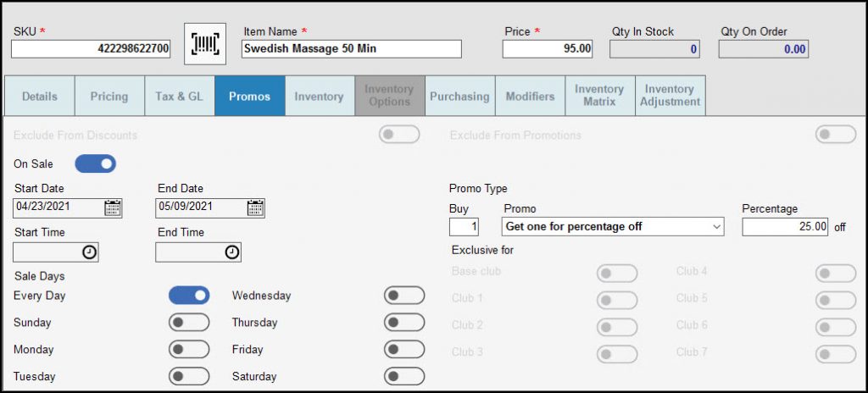Toggle the Club 5 exclusive switch
The width and height of the screenshot is (868, 393).
(x=835, y=300)
